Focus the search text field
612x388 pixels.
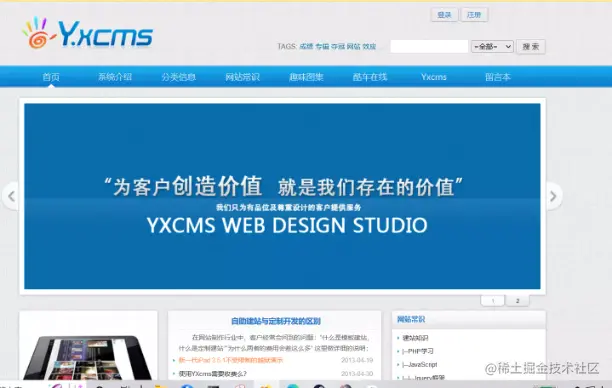point(429,46)
